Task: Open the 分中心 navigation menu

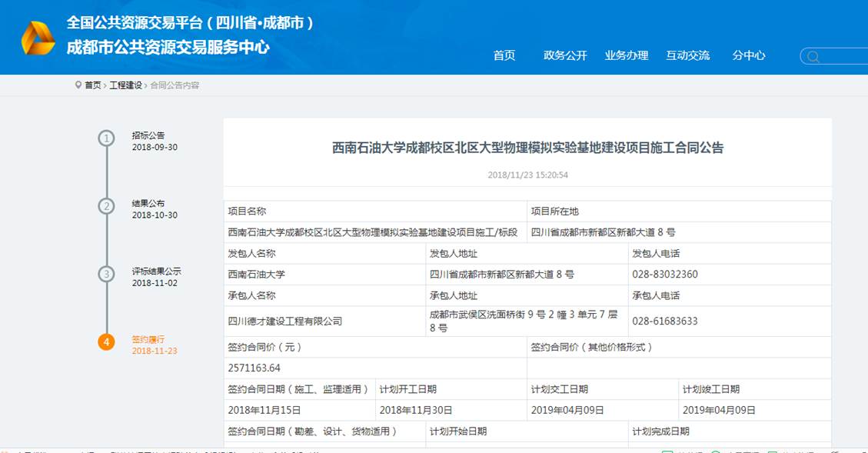Action: pyautogui.click(x=748, y=55)
